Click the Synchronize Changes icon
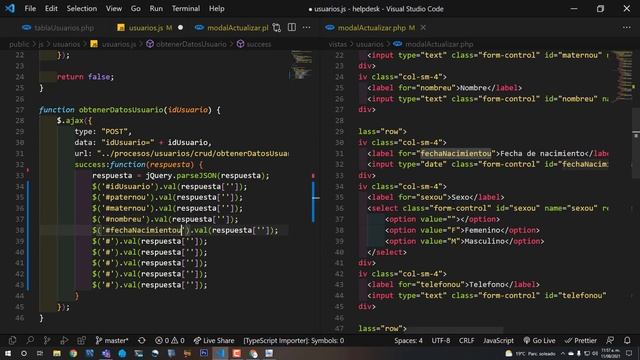 pos(142,340)
